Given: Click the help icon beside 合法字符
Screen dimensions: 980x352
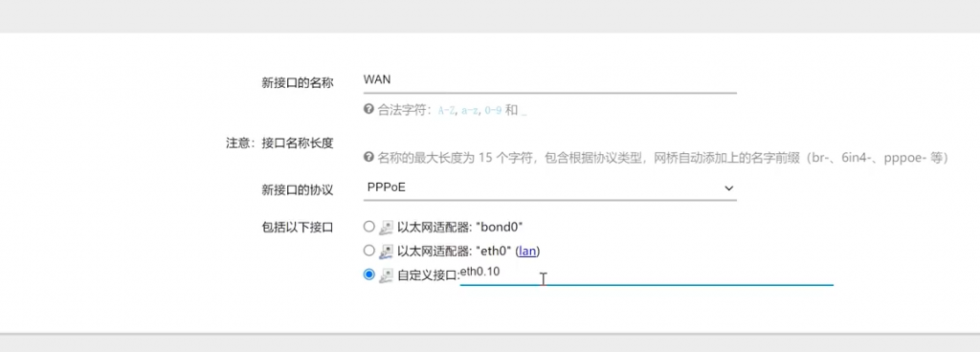Looking at the screenshot, I should [368, 109].
